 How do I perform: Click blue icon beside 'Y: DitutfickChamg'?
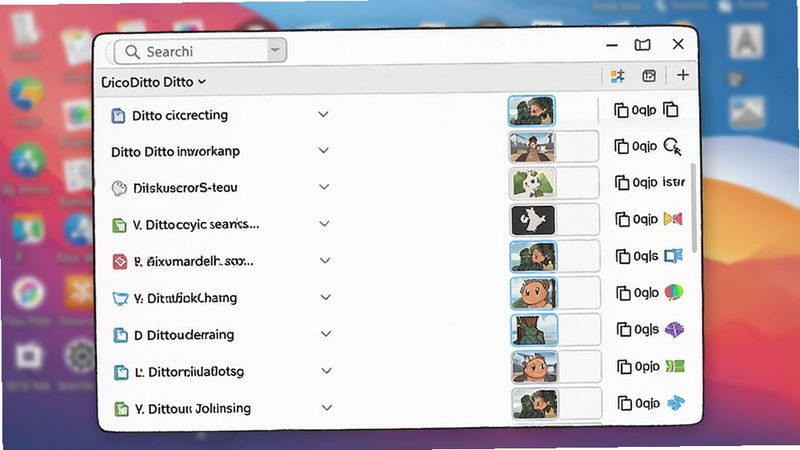(120, 298)
